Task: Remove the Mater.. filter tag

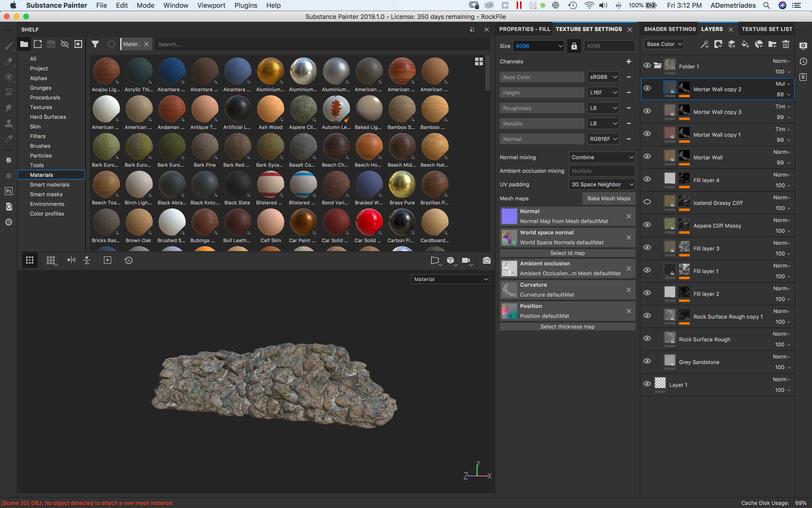Action: (147, 44)
